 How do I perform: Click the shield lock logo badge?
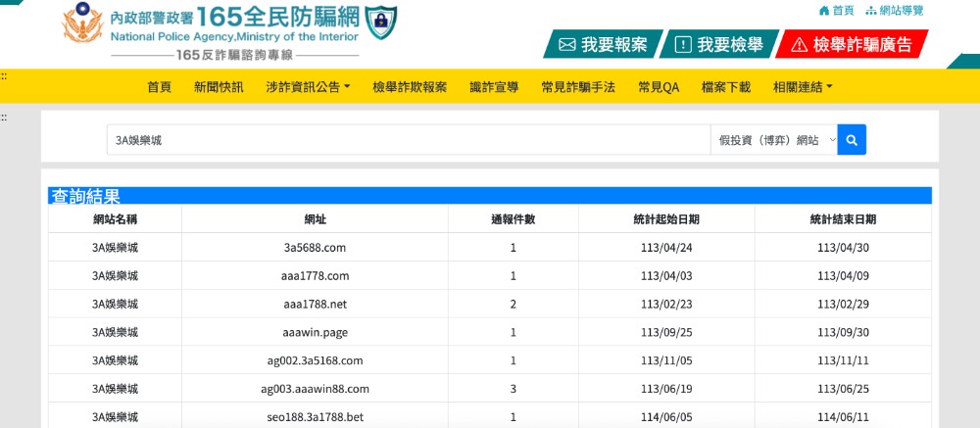click(x=380, y=23)
